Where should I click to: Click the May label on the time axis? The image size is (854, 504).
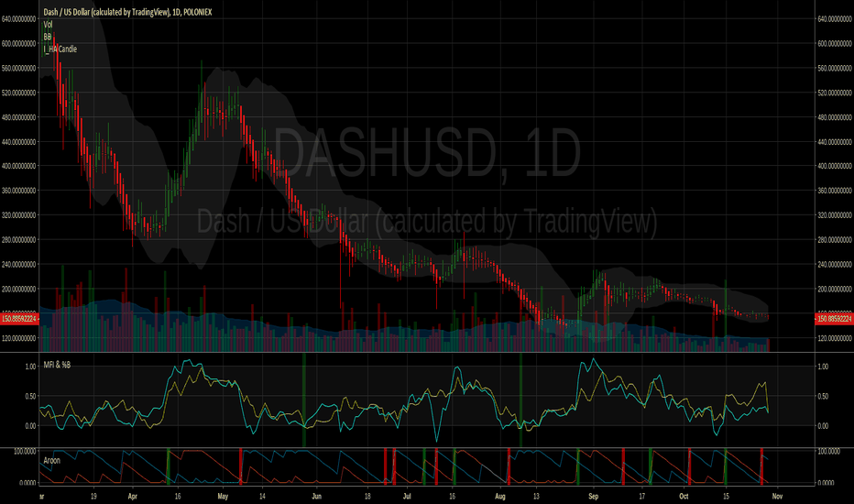(223, 497)
